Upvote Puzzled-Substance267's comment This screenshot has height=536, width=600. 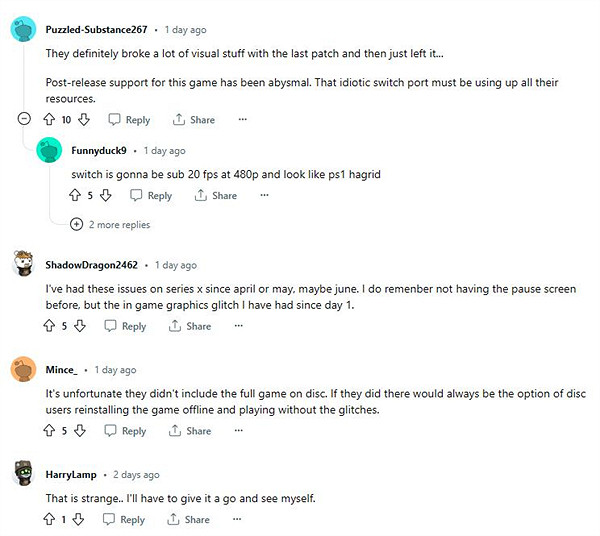[49, 120]
